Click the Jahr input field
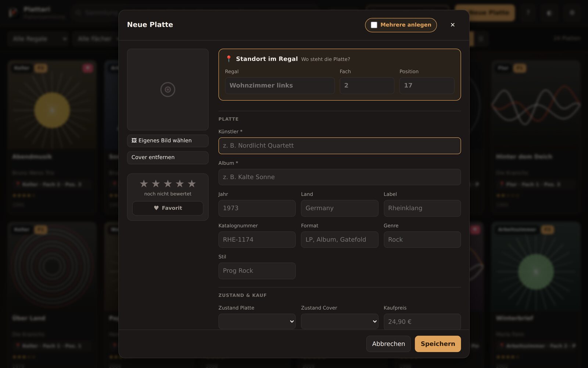Image resolution: width=588 pixels, height=368 pixels. pos(257,208)
